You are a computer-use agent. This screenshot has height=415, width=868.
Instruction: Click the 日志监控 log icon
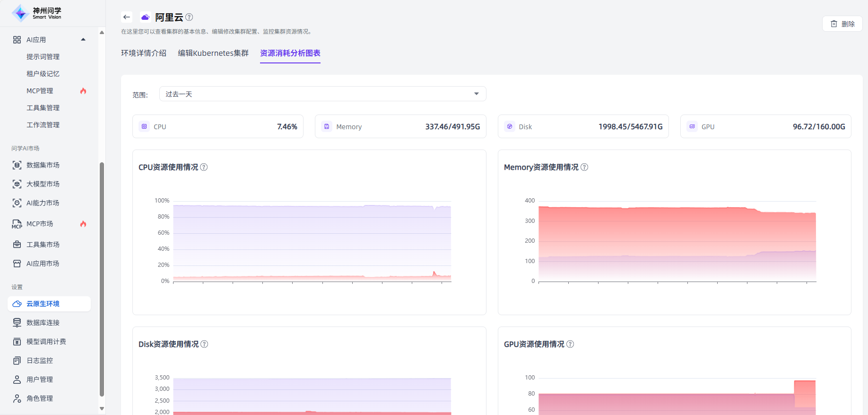point(17,361)
